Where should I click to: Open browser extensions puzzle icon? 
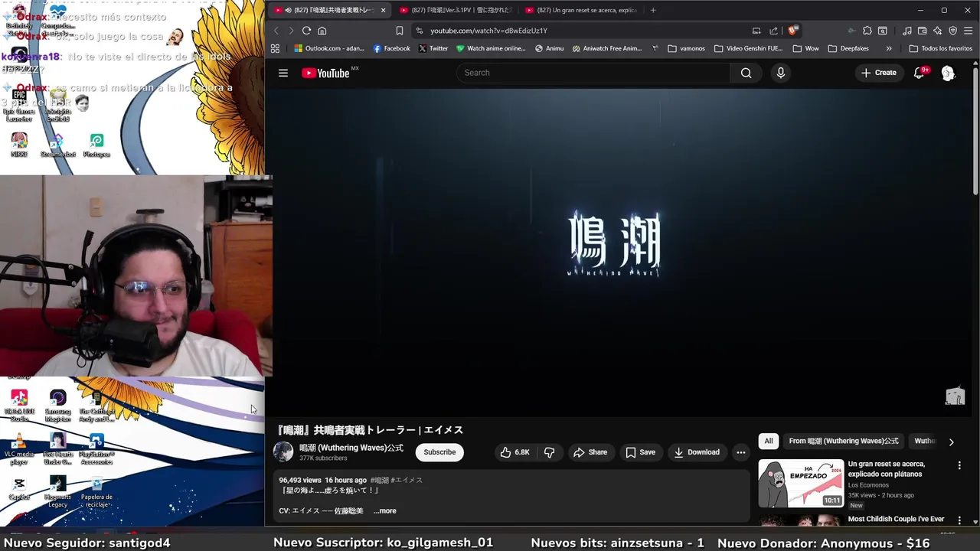[x=867, y=31]
